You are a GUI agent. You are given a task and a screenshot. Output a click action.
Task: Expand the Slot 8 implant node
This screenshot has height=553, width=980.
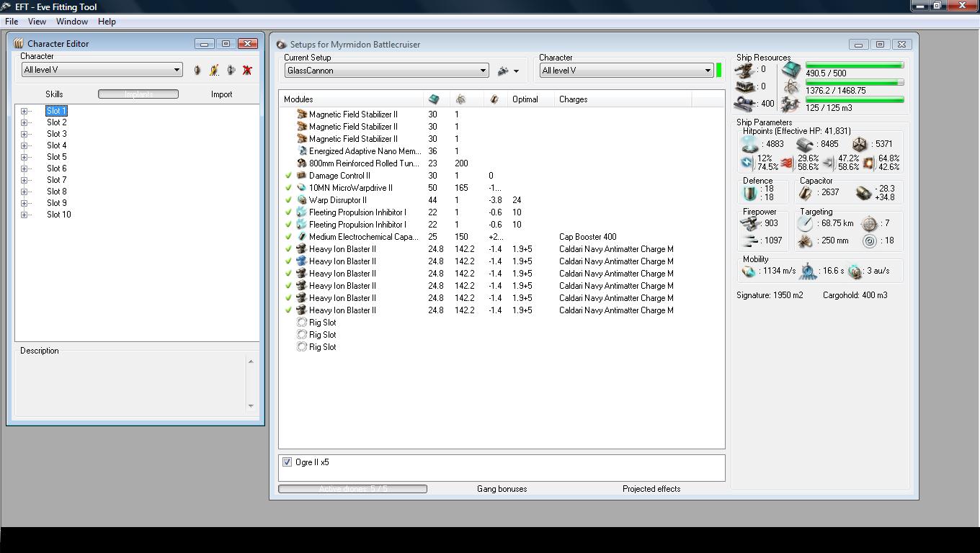pyautogui.click(x=24, y=192)
